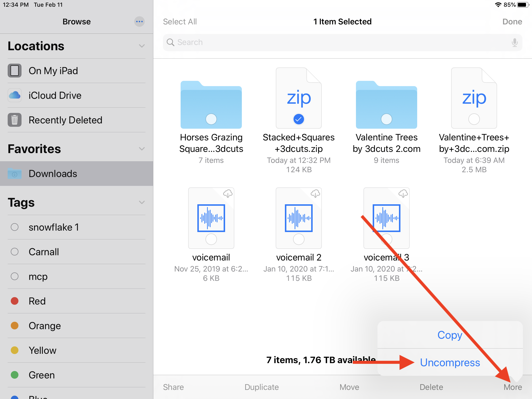Image resolution: width=532 pixels, height=399 pixels.
Task: Tap iCloud download icon on voicemail file
Action: [x=227, y=193]
